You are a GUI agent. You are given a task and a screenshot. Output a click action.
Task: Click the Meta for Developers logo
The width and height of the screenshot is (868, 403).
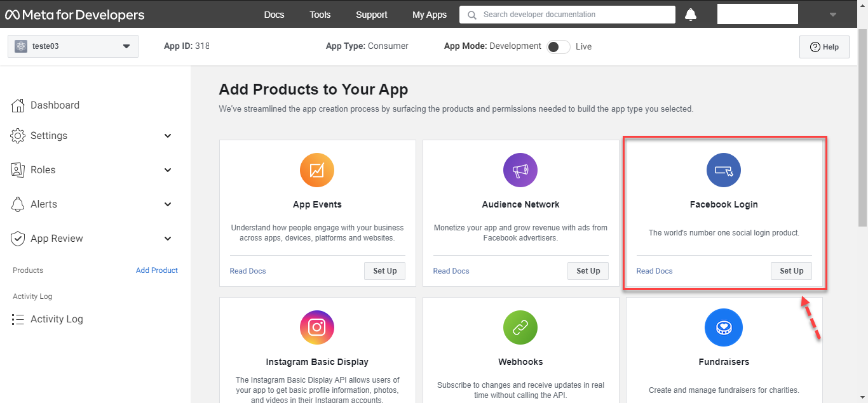(x=75, y=15)
